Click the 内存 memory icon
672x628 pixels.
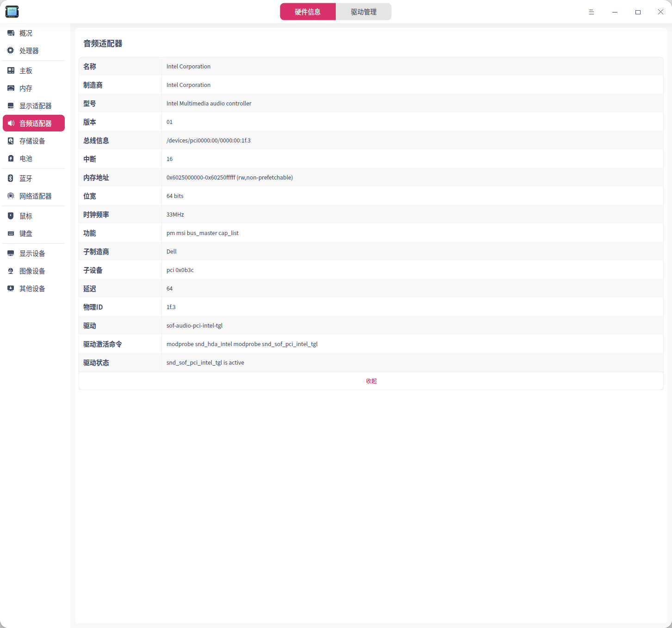pyautogui.click(x=11, y=88)
